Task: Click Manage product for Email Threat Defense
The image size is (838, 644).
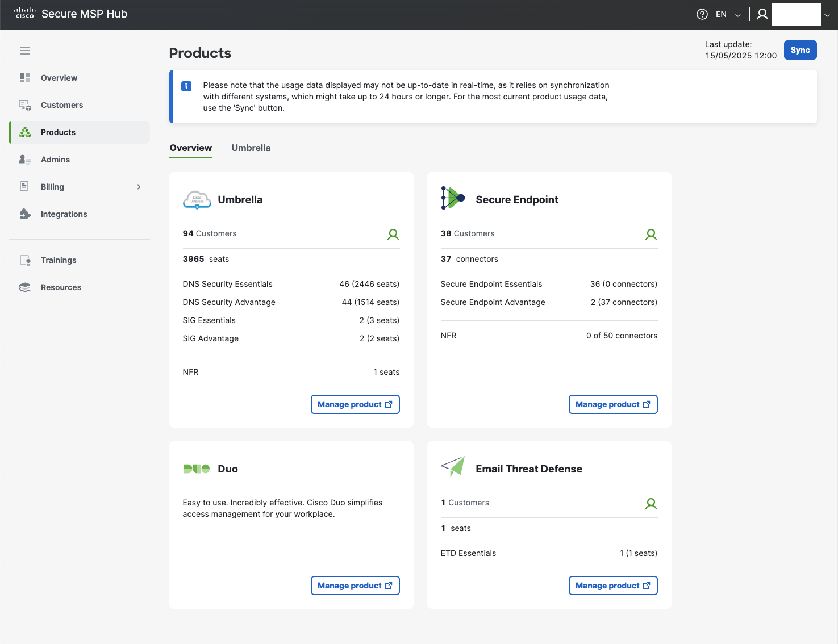Action: coord(613,586)
